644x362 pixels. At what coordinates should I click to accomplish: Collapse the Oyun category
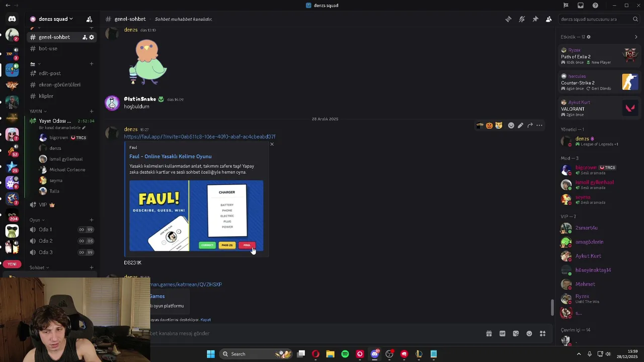[x=37, y=220]
